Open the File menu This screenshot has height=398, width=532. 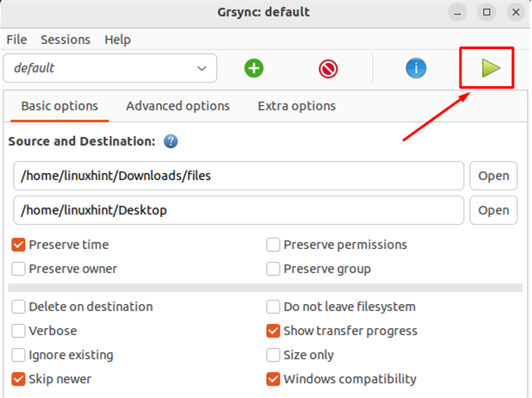point(16,40)
